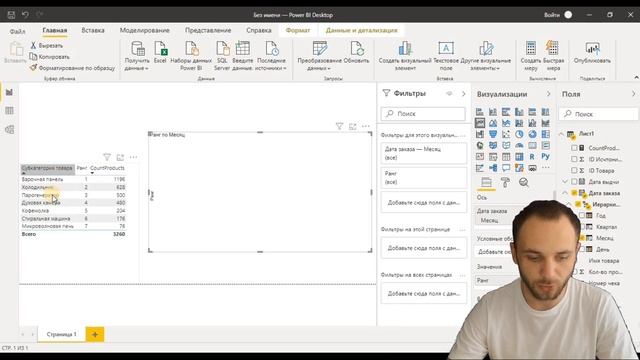Collapse the Визуализации pane chevron

click(548, 94)
